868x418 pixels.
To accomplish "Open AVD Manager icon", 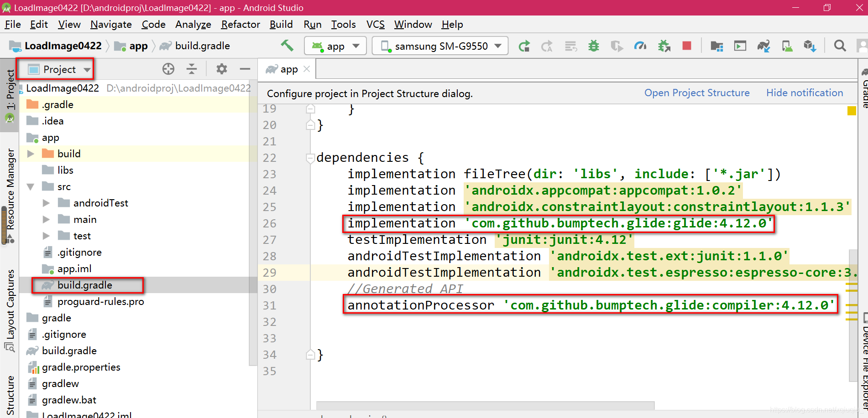I will tap(787, 46).
